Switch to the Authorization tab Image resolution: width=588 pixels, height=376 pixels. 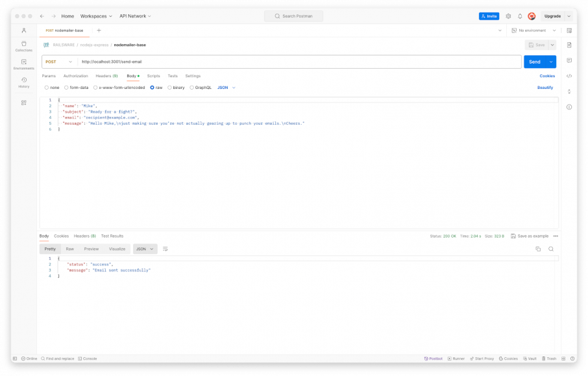(x=76, y=76)
